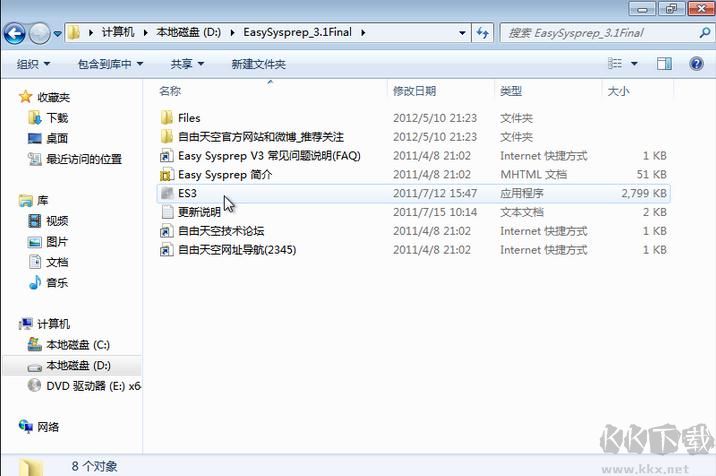Click the 2011/7/15 10:14 date cell
Image resolution: width=716 pixels, height=476 pixels.
pyautogui.click(x=435, y=212)
